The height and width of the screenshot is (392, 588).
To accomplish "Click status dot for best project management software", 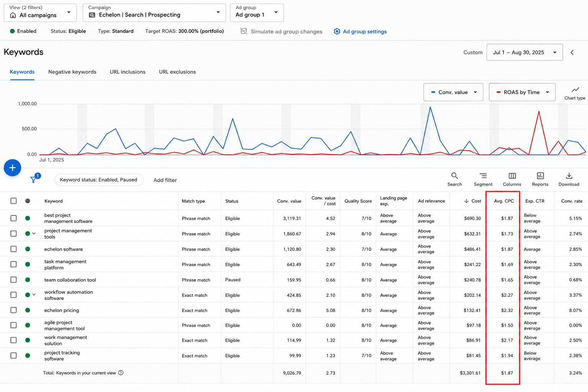I will pos(28,218).
